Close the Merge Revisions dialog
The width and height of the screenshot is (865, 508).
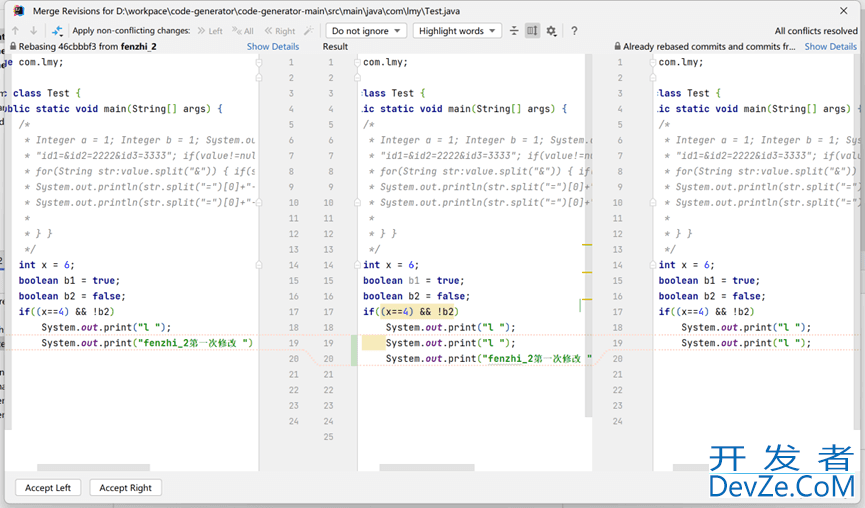pyautogui.click(x=843, y=10)
